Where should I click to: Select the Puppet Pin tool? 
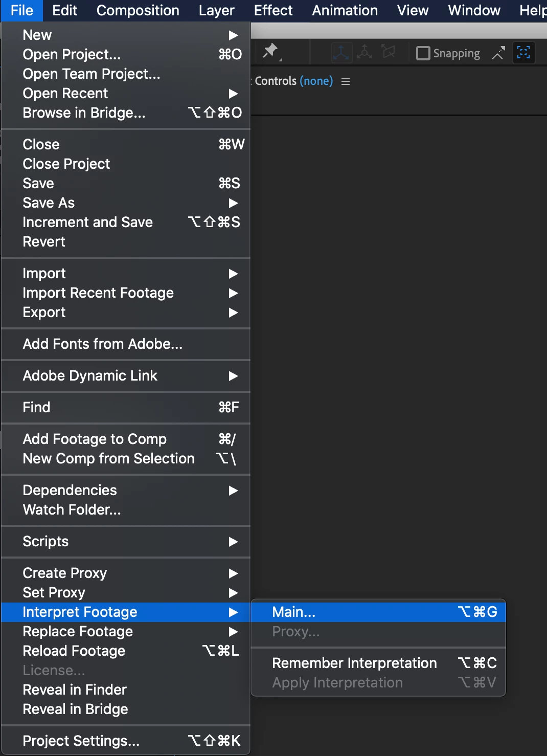pos(270,52)
